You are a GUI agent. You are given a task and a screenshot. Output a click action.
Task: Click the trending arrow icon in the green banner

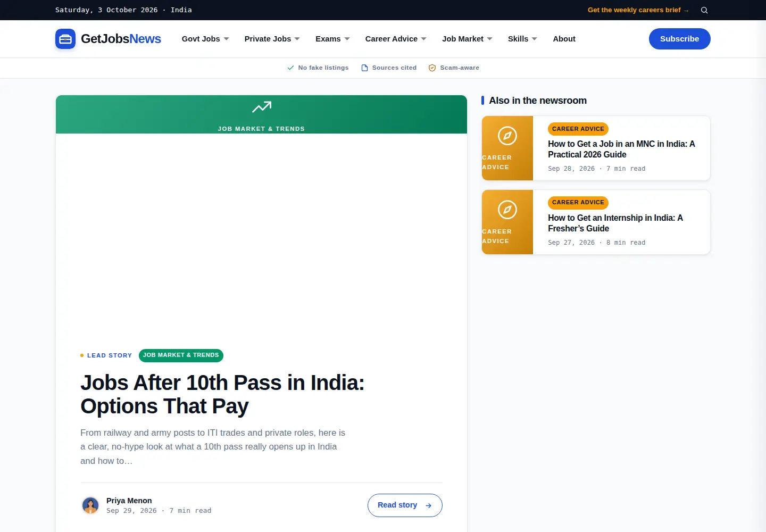point(261,107)
